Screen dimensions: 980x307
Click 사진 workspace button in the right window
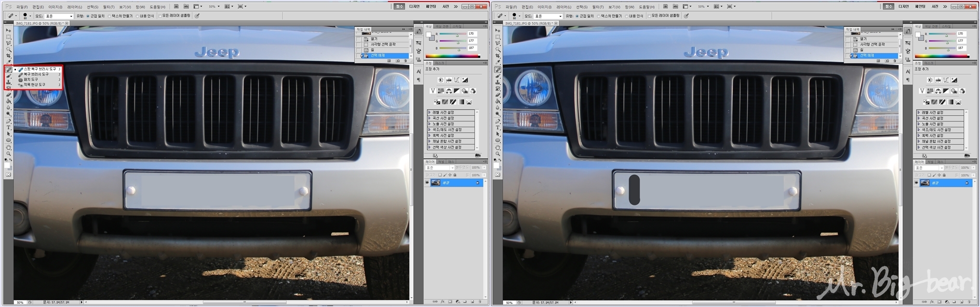(935, 6)
